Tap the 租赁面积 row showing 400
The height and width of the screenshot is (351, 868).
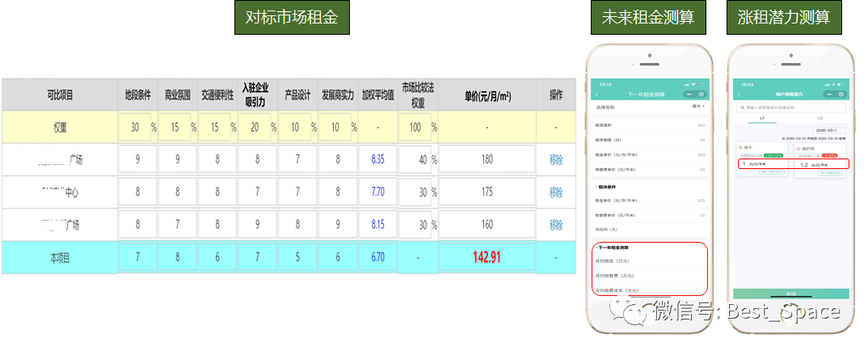tap(650, 125)
